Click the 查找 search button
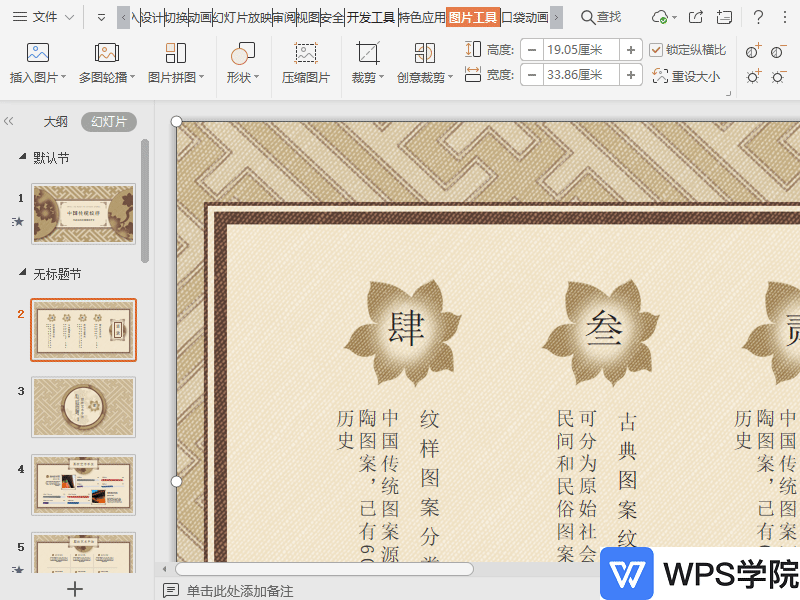Image resolution: width=800 pixels, height=600 pixels. (601, 18)
